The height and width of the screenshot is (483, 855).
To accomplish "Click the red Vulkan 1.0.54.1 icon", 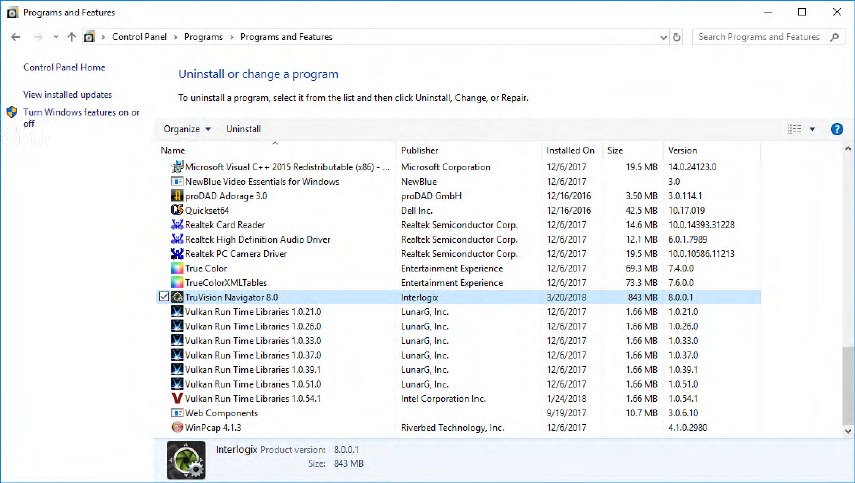I will 177,399.
